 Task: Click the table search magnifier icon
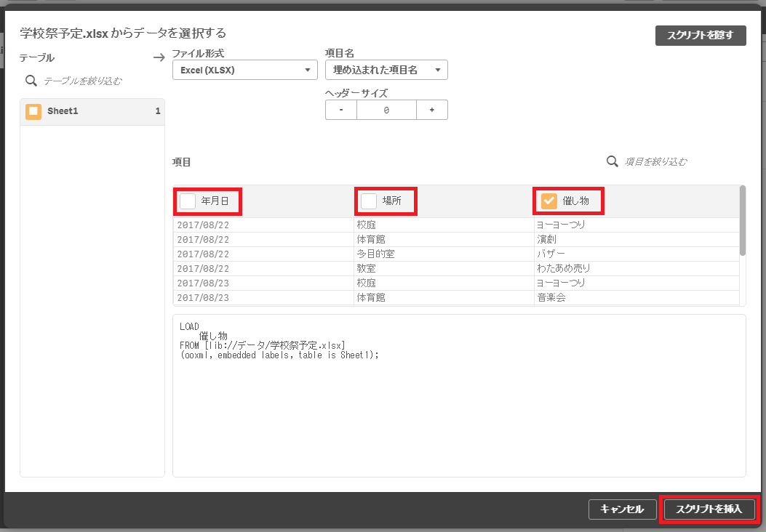(31, 81)
